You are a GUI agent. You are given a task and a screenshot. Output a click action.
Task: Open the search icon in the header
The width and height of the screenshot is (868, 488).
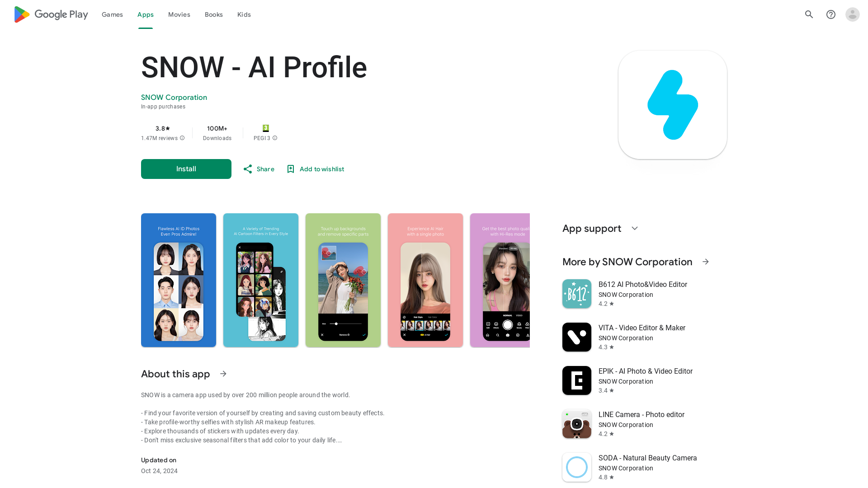809,14
